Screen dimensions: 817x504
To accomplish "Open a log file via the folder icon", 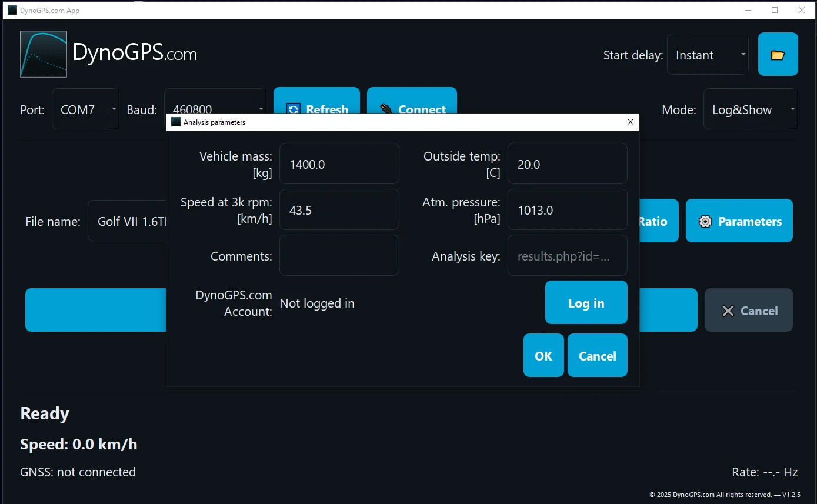I will tap(778, 54).
